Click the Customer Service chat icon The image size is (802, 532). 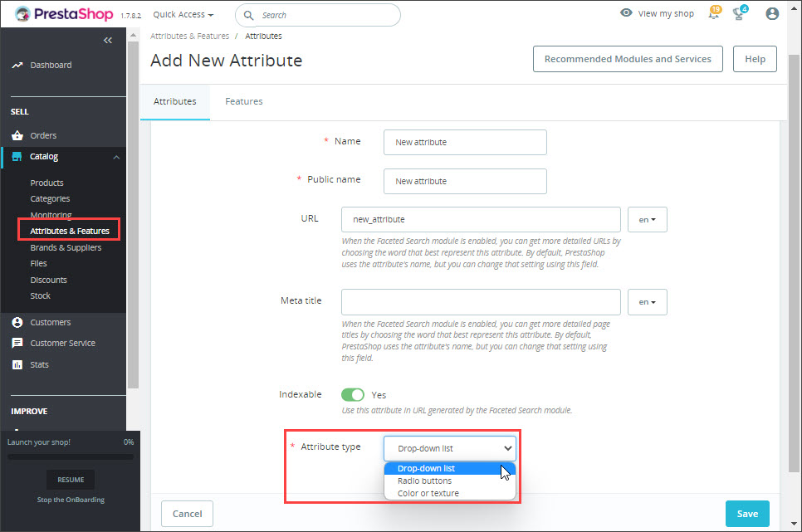pyautogui.click(x=17, y=343)
